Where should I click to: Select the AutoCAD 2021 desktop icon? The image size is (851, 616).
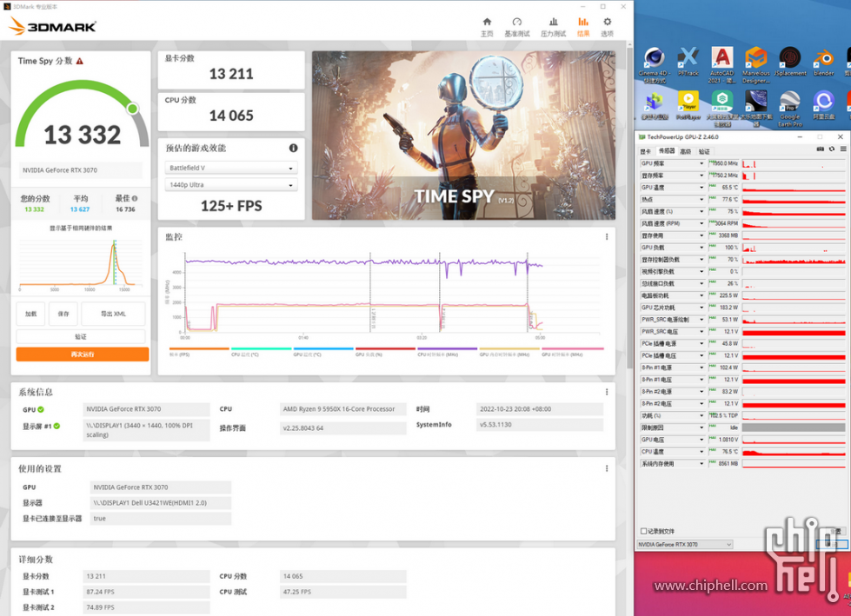pos(721,65)
